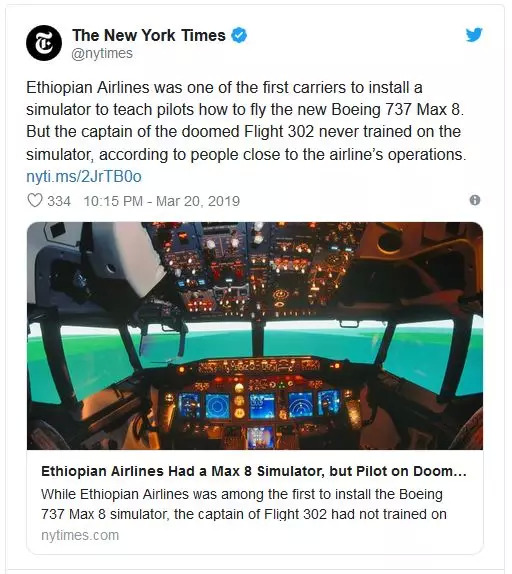The height and width of the screenshot is (574, 512).
Task: Click the blue verified badge
Action: pyautogui.click(x=239, y=36)
